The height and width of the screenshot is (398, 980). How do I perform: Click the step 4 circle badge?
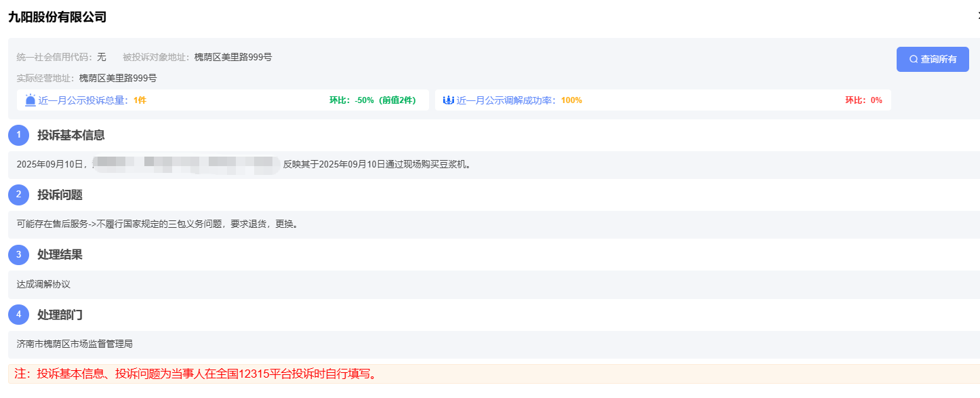pos(19,315)
